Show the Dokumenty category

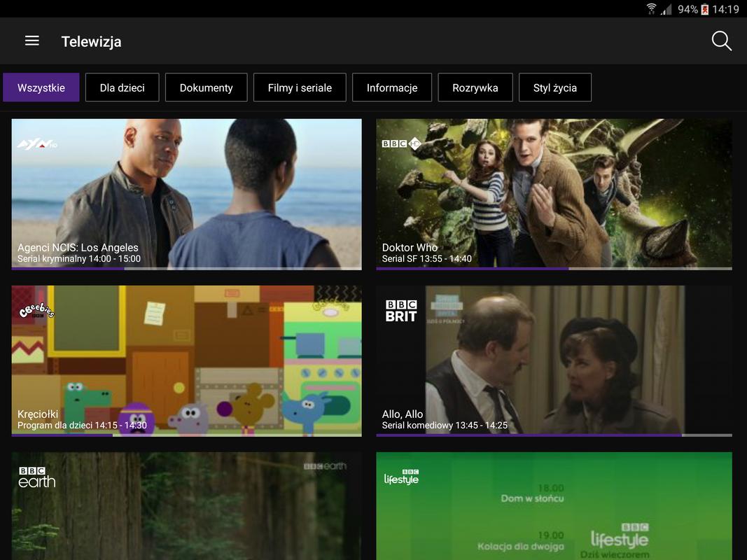[207, 87]
